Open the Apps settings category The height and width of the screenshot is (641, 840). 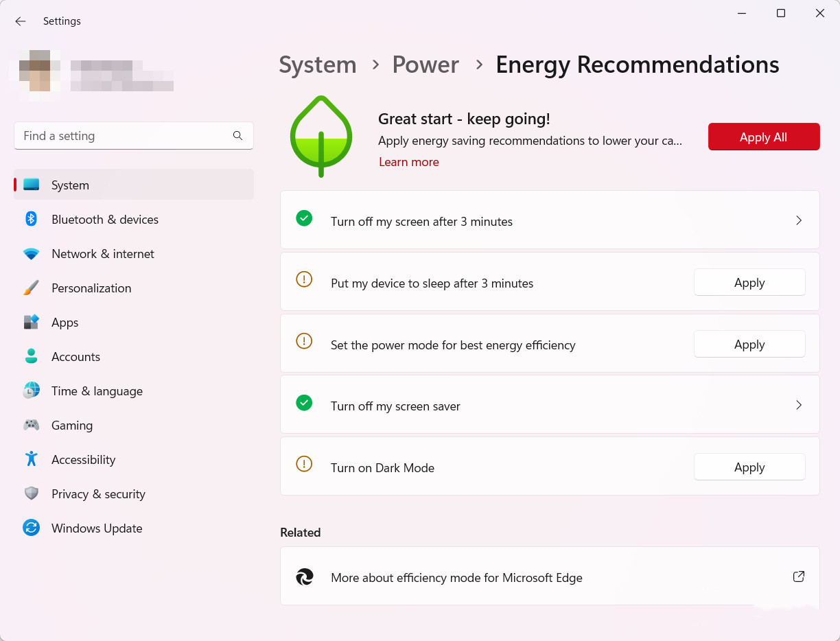coord(65,323)
